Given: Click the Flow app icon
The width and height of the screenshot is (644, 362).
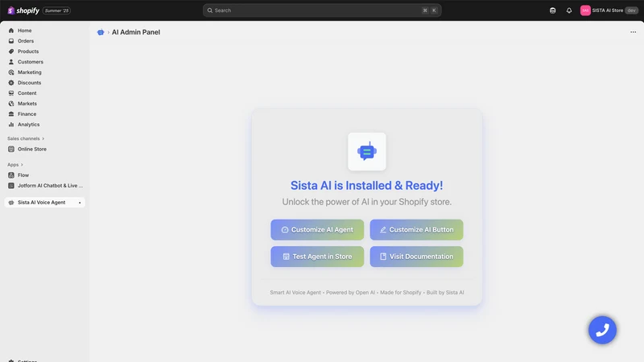Looking at the screenshot, I should tap(11, 175).
